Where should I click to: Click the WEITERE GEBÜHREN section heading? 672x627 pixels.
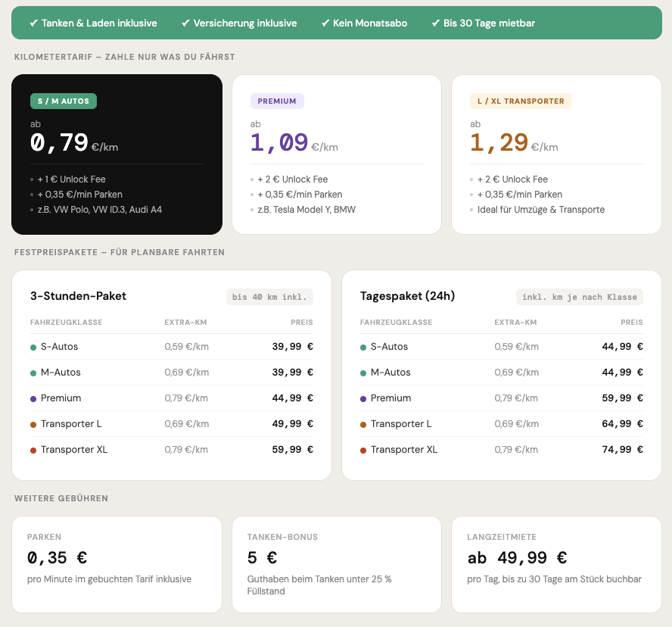pyautogui.click(x=61, y=498)
